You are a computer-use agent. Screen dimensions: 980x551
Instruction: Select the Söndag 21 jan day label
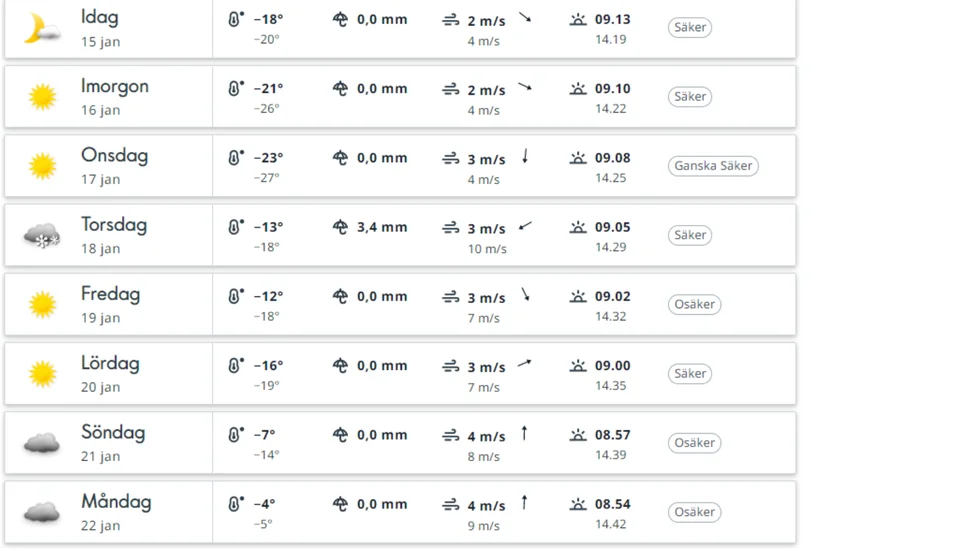pyautogui.click(x=113, y=443)
